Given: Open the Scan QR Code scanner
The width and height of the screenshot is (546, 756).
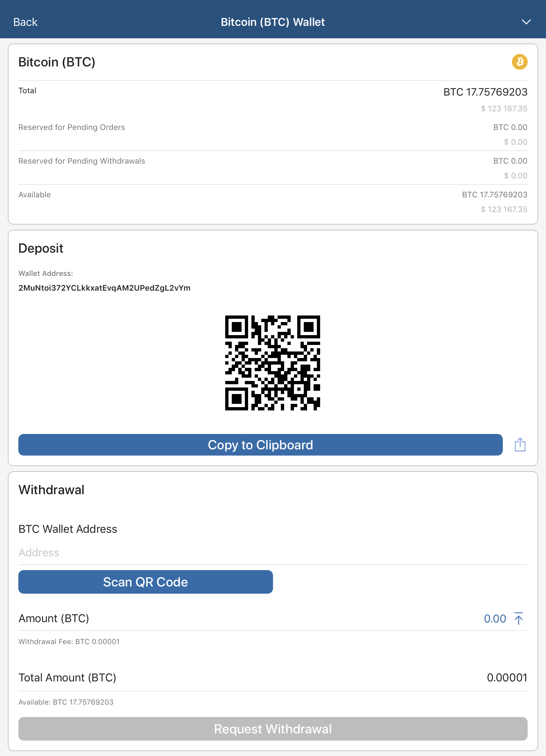Looking at the screenshot, I should [x=146, y=582].
